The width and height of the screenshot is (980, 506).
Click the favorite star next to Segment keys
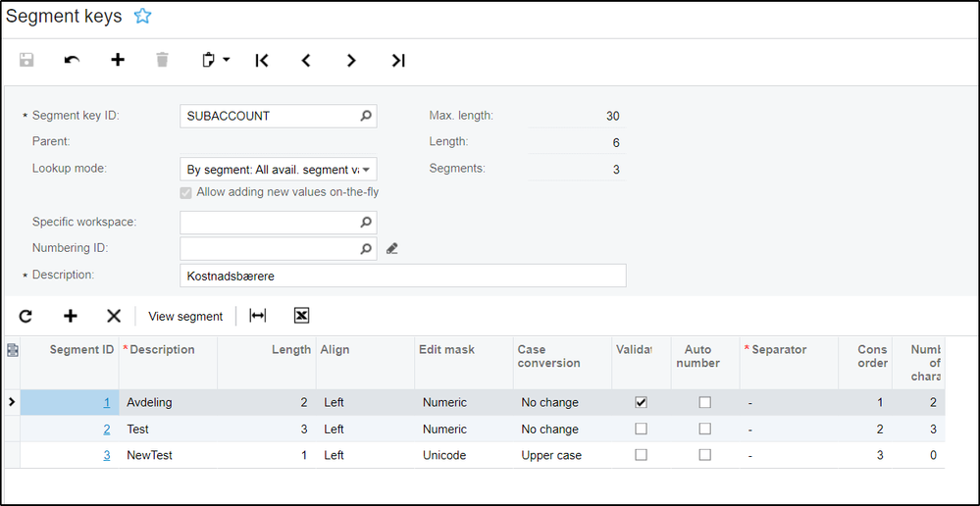(142, 16)
